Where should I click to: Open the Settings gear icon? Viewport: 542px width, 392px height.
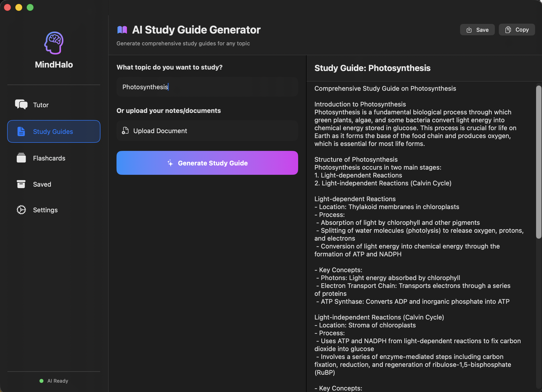pos(21,210)
